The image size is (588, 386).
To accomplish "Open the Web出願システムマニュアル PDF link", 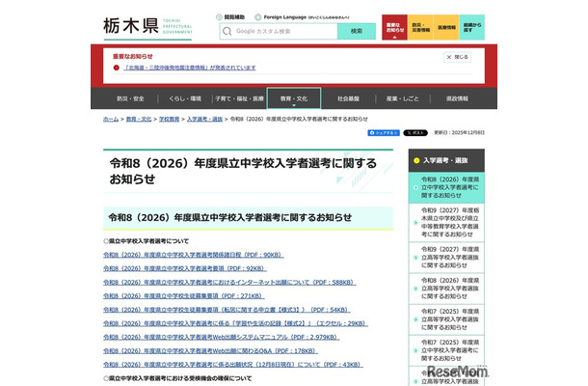I will pos(222,337).
